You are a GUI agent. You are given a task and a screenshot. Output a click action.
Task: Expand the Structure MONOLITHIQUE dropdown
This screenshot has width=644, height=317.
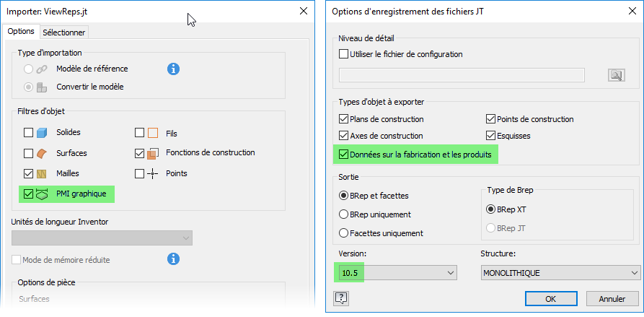(560, 272)
